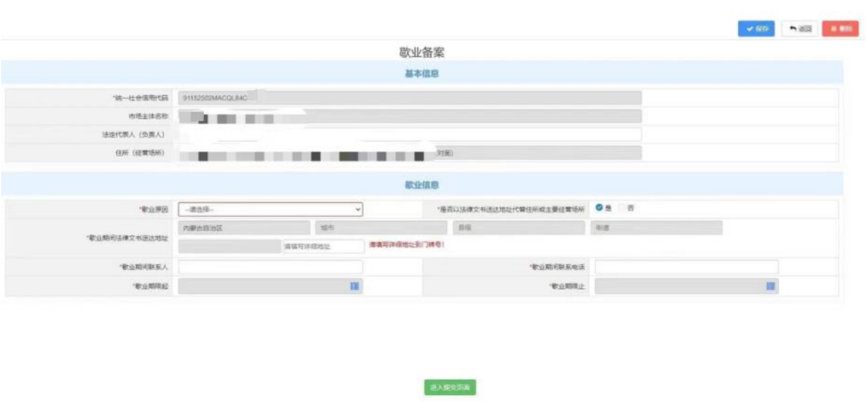Click the 统一社会信用代码 field

tap(410, 98)
